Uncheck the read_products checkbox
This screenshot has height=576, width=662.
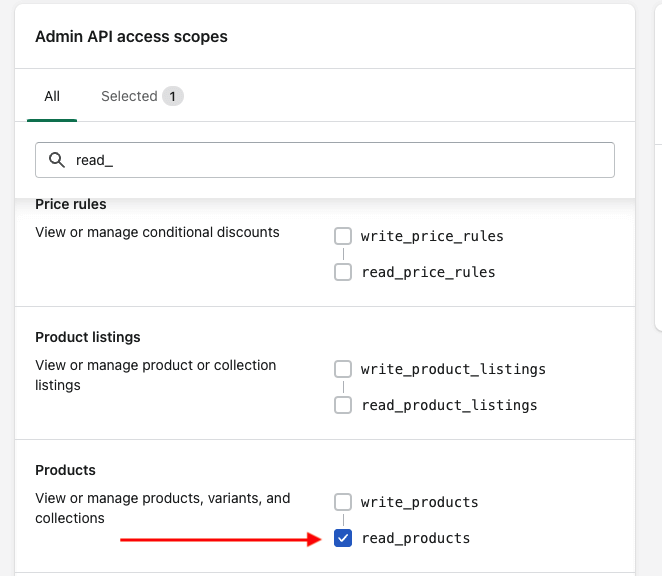pos(343,538)
